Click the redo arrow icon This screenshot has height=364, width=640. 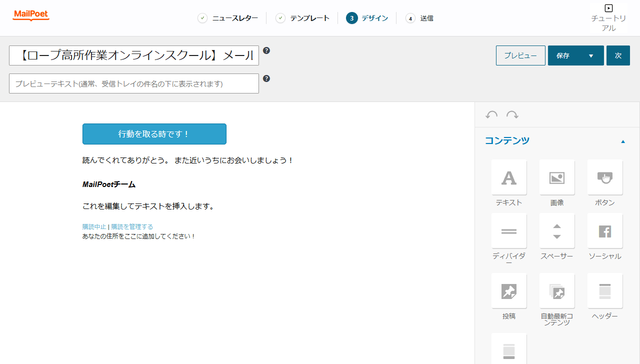tap(512, 115)
